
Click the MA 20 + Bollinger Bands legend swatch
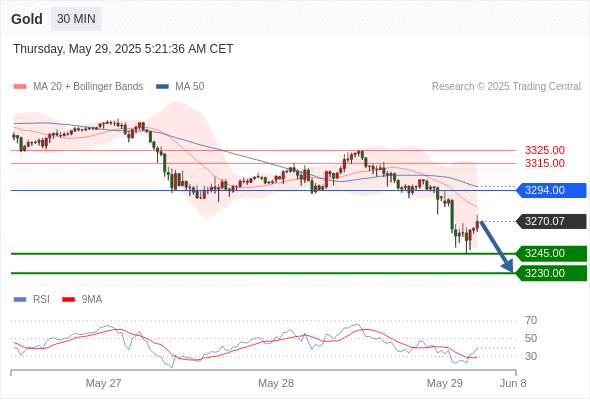[20, 87]
